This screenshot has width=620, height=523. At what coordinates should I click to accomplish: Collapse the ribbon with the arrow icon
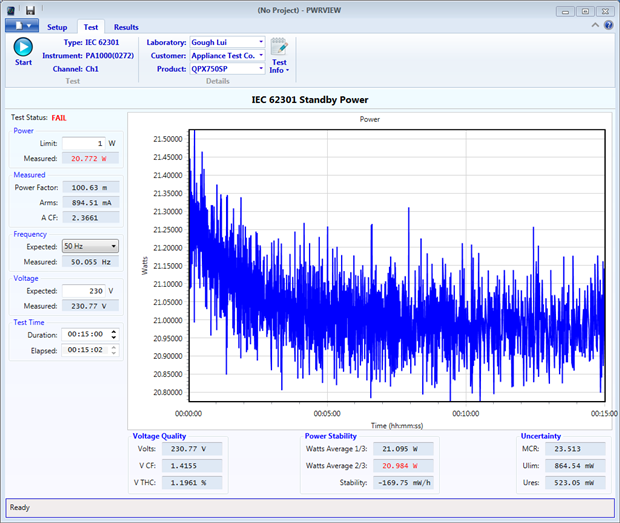click(x=596, y=26)
